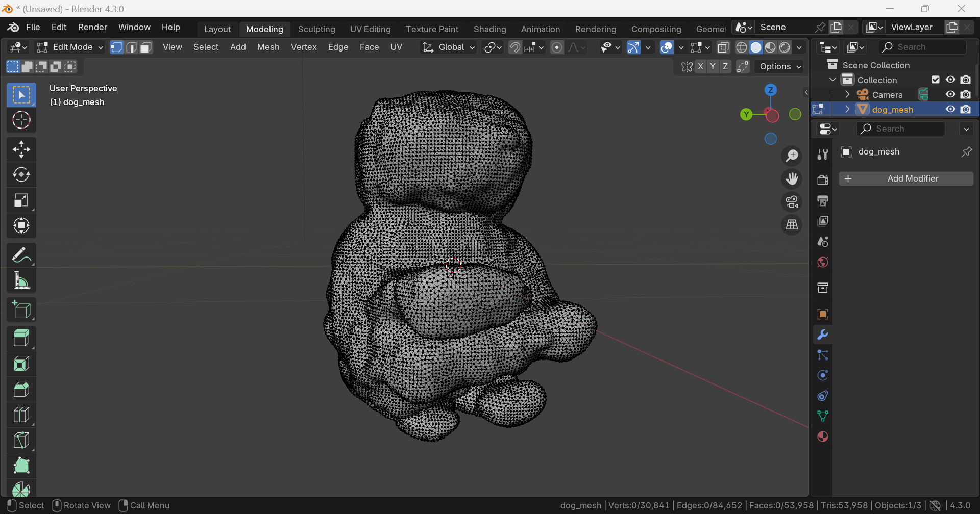Switch to face select mode
The image size is (980, 514).
146,47
